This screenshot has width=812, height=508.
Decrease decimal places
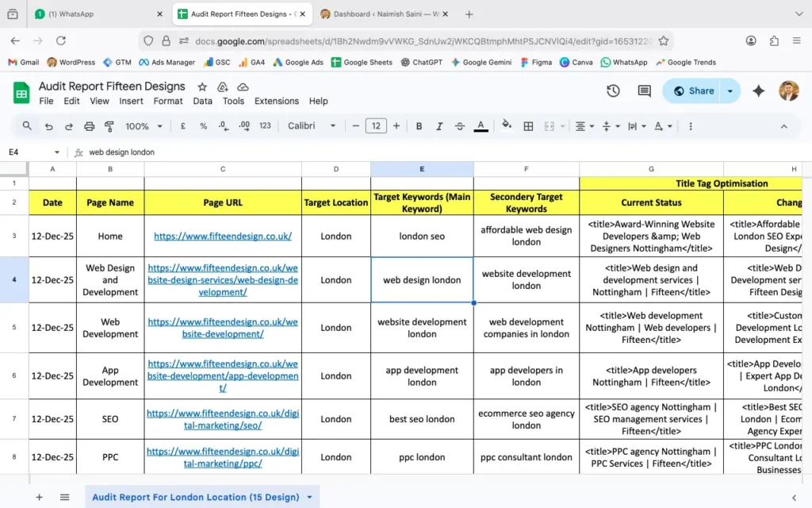click(x=223, y=126)
